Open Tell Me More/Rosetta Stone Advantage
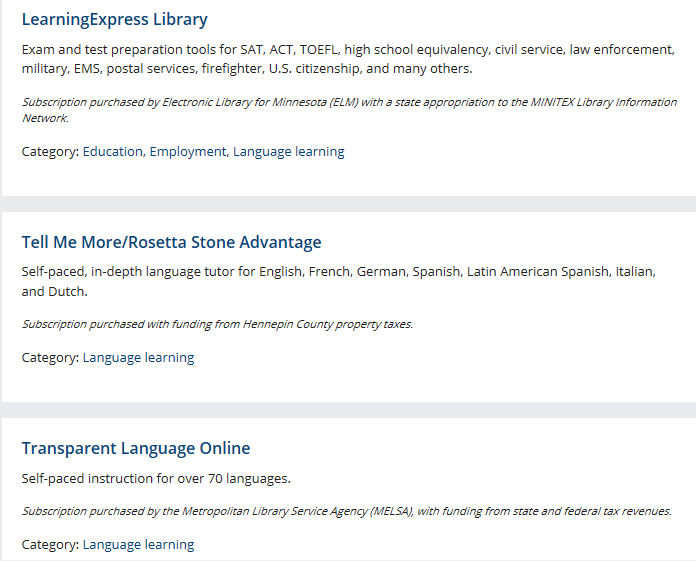This screenshot has width=696, height=561. click(171, 242)
